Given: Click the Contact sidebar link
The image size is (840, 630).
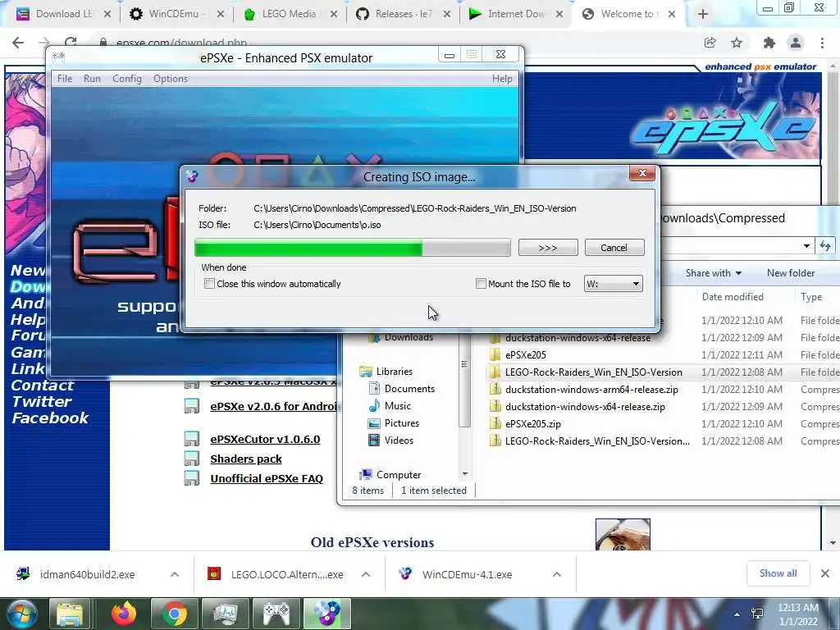Looking at the screenshot, I should 43,386.
